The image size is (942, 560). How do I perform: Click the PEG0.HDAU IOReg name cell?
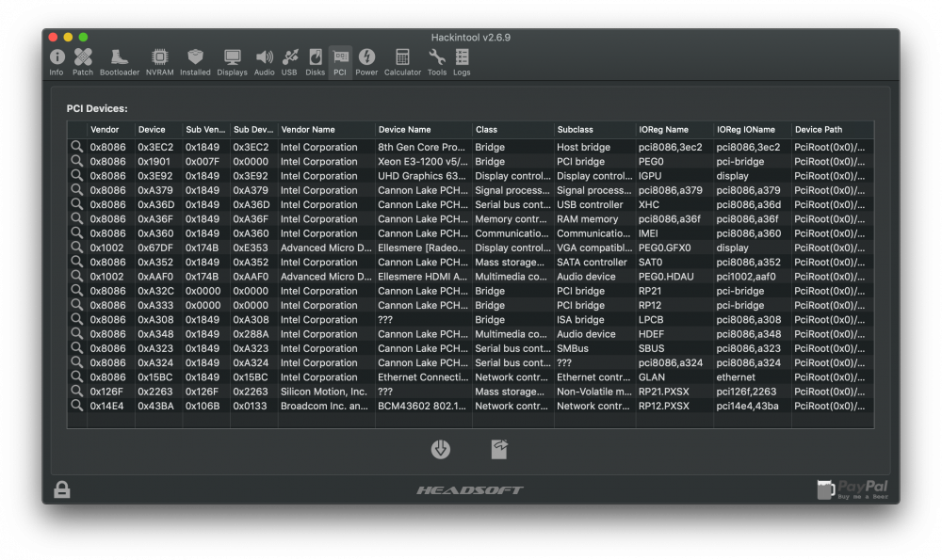click(x=666, y=277)
